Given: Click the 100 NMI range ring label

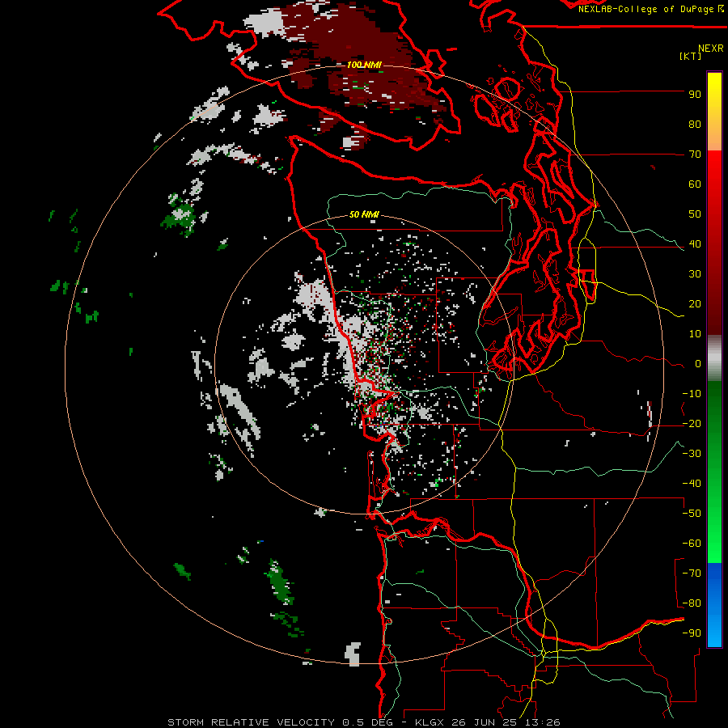Looking at the screenshot, I should point(364,65).
